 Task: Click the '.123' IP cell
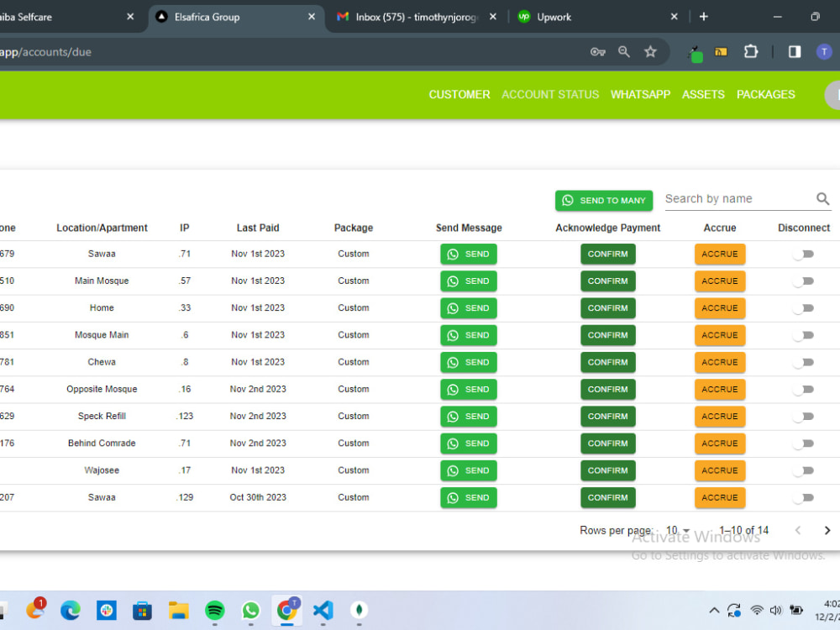(184, 417)
